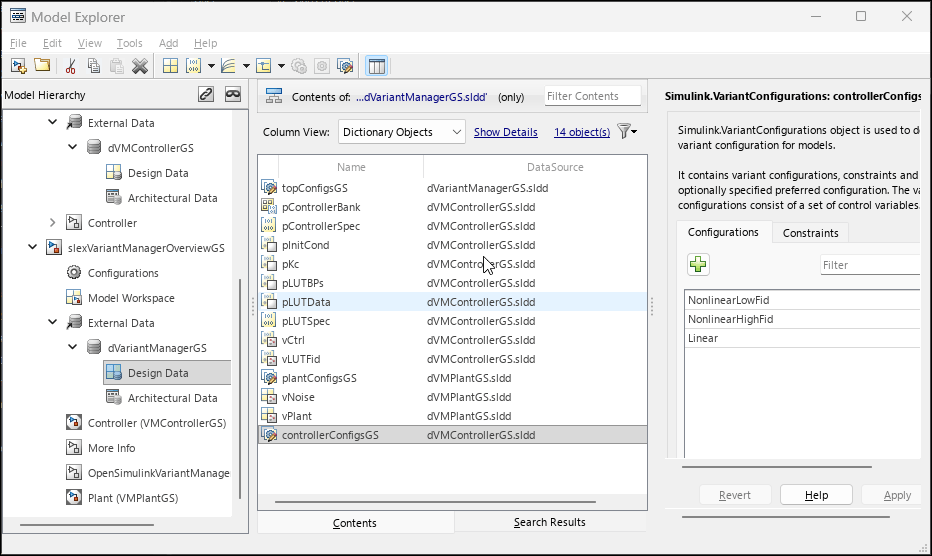
Task: Click the Delete X toolbar icon
Action: 140,66
